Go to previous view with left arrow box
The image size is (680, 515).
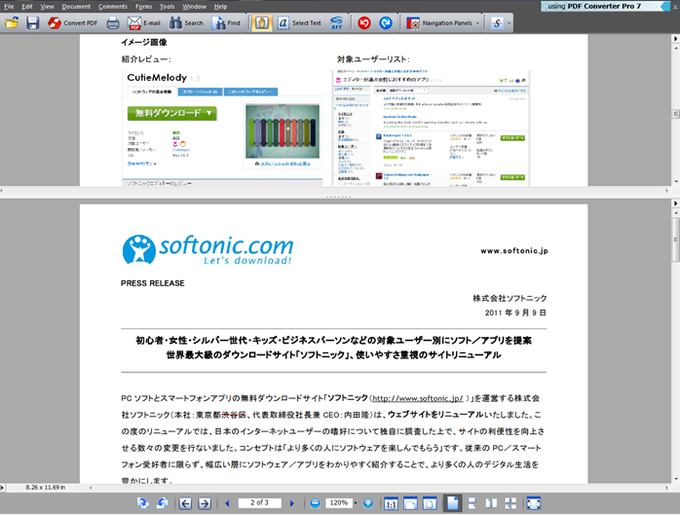click(185, 503)
